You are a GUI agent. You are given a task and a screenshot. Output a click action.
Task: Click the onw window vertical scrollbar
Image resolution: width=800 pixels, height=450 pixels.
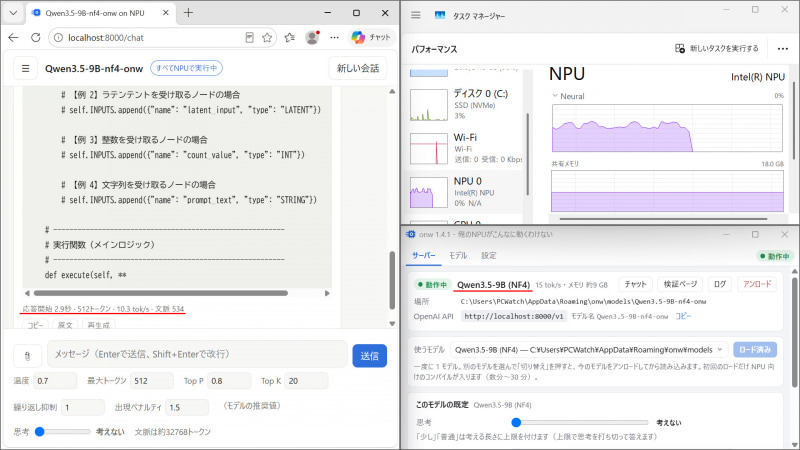coord(794,332)
